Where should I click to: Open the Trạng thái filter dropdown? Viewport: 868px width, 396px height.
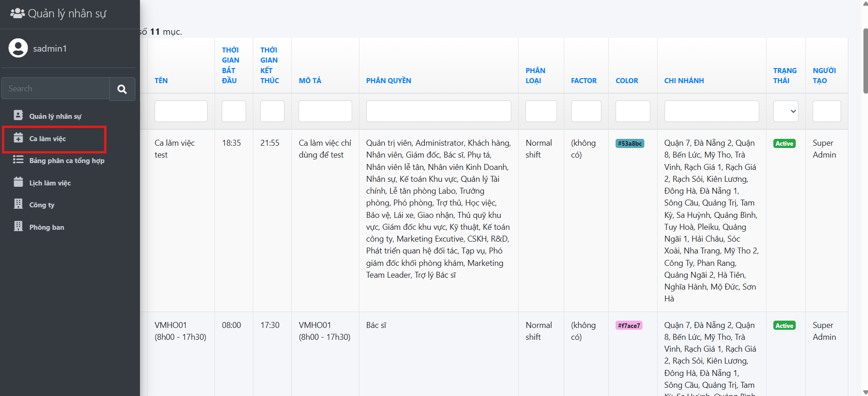pos(785,111)
